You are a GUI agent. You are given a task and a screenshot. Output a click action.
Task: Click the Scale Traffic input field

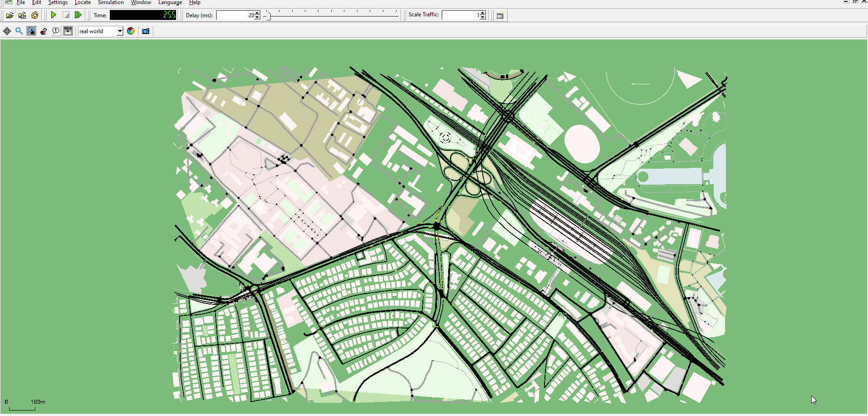(461, 15)
